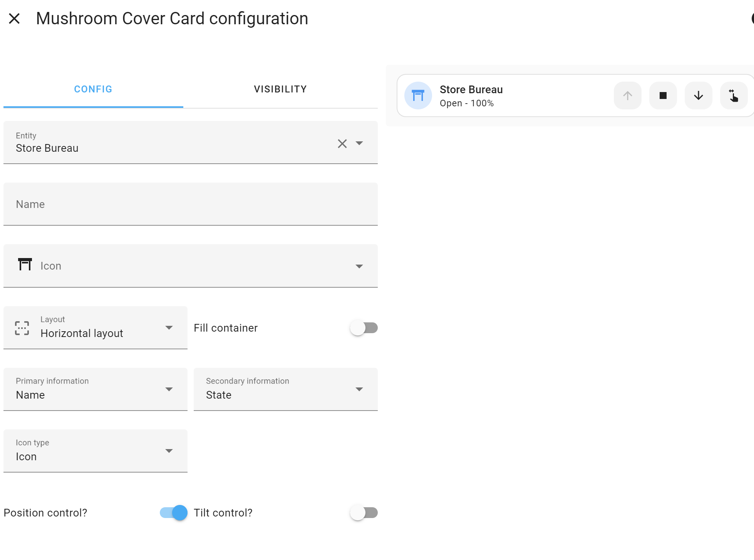This screenshot has width=754, height=560.
Task: Disable the Position control switch
Action: [x=174, y=513]
